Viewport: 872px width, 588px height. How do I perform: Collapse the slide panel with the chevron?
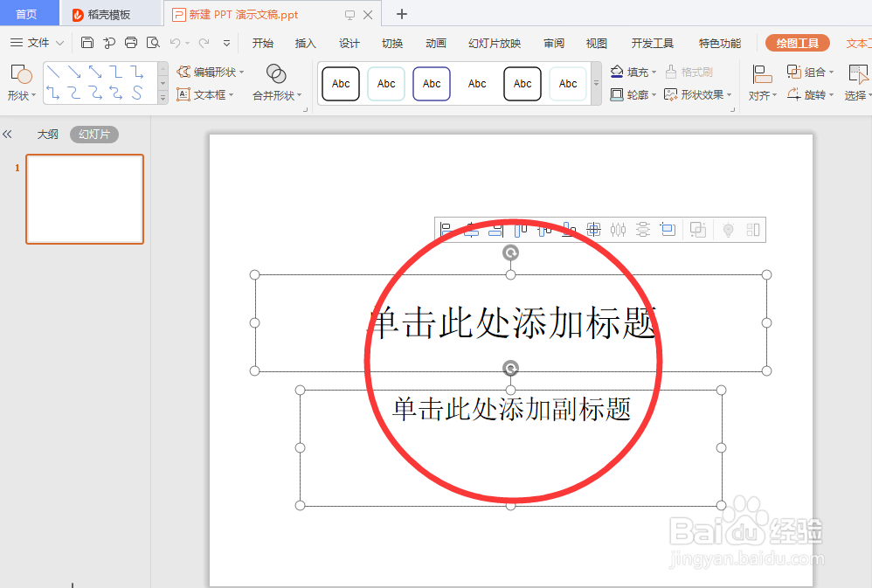point(10,134)
